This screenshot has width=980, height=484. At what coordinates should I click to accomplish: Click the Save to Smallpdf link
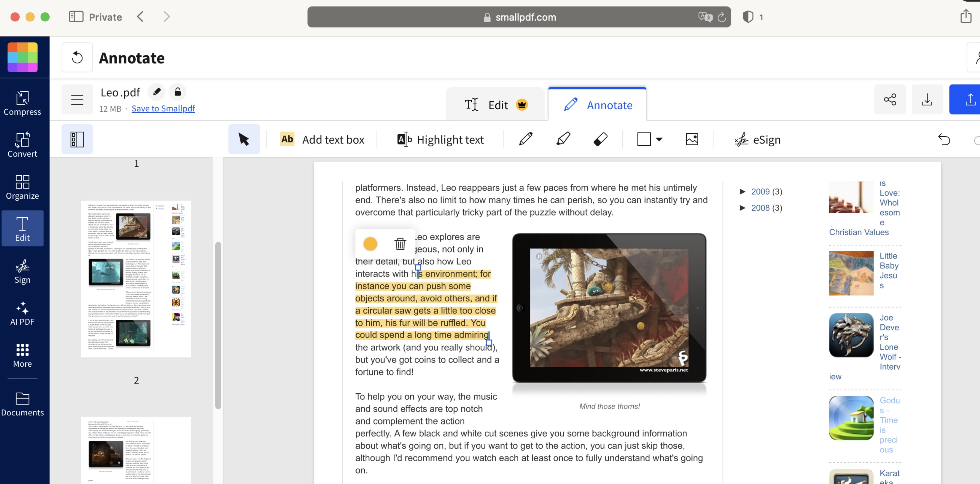pos(163,109)
